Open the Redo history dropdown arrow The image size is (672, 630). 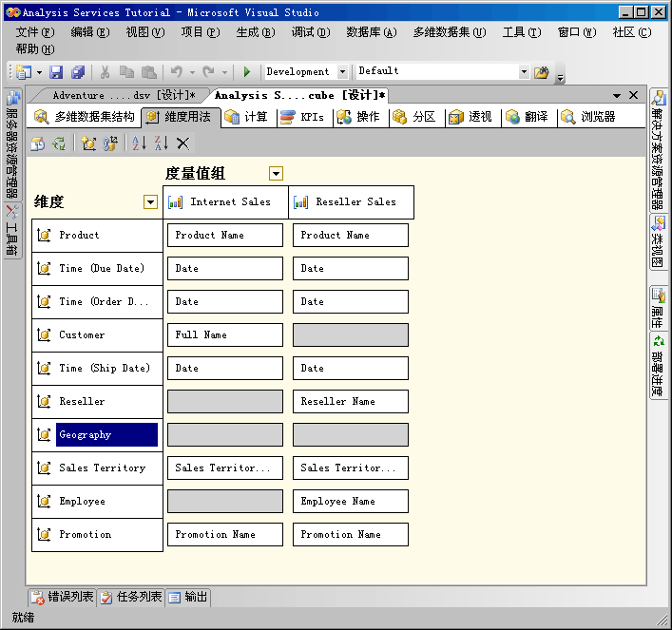[x=224, y=72]
